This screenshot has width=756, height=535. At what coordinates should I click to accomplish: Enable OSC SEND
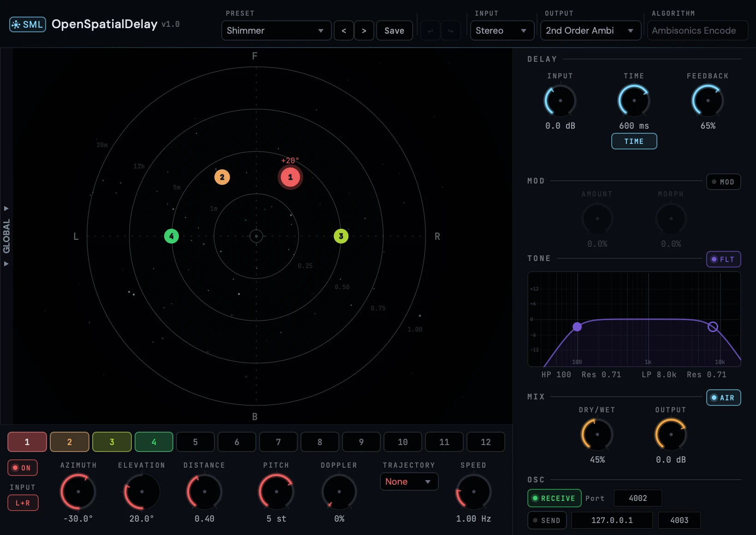point(547,520)
